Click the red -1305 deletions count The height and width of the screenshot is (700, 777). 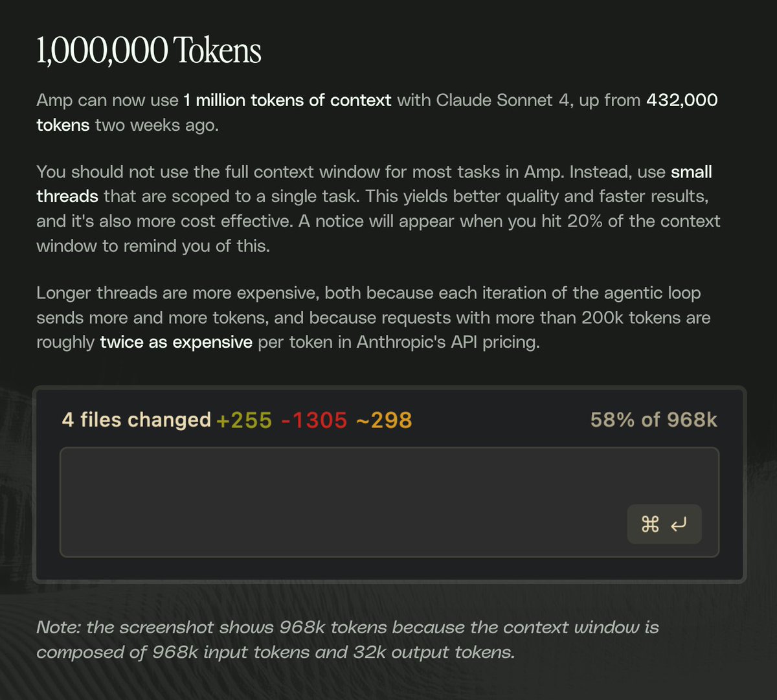click(314, 420)
